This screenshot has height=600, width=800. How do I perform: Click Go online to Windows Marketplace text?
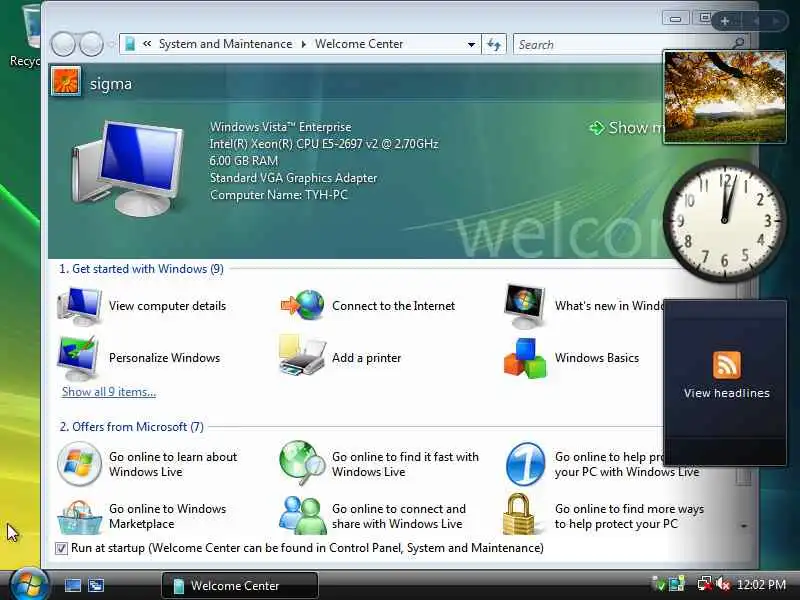[x=167, y=516]
